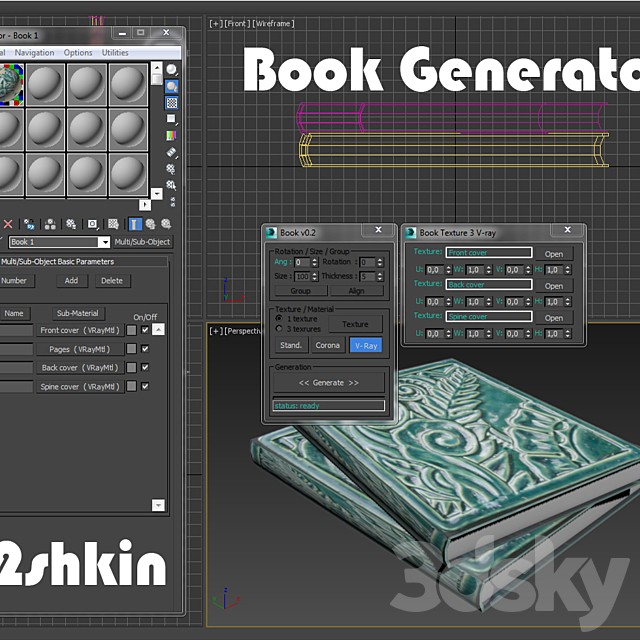Click Front cover U offset spinner
Screen dimensions: 640x640
(x=449, y=270)
